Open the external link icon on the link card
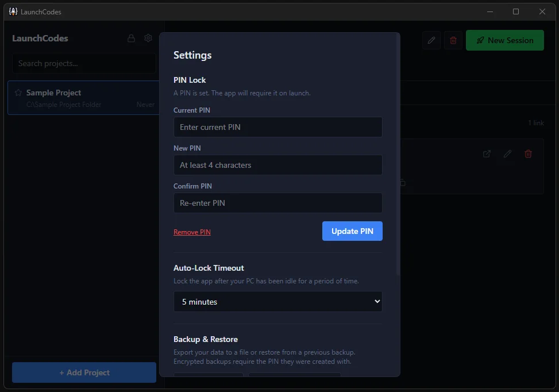This screenshot has width=559, height=392. click(x=486, y=154)
